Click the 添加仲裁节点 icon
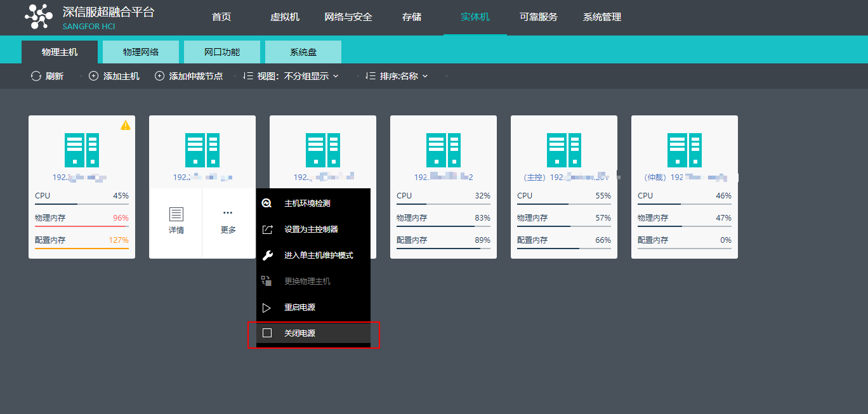The height and width of the screenshot is (414, 868). point(158,75)
